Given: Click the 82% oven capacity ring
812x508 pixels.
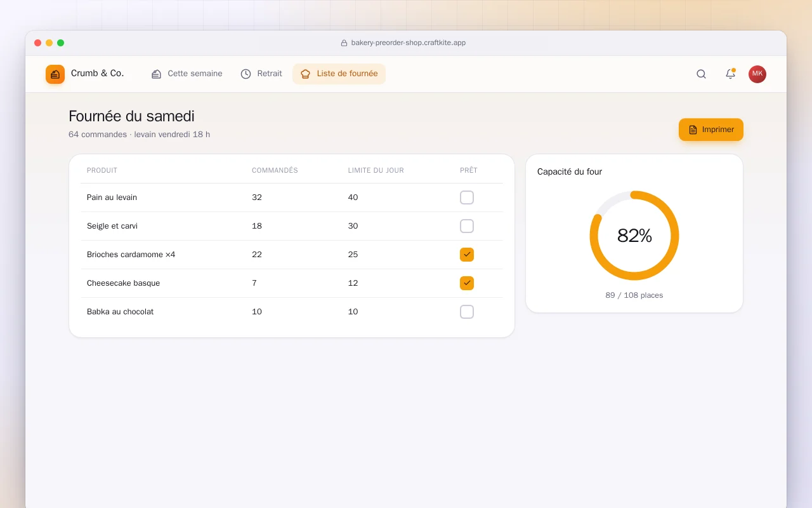Looking at the screenshot, I should (634, 236).
